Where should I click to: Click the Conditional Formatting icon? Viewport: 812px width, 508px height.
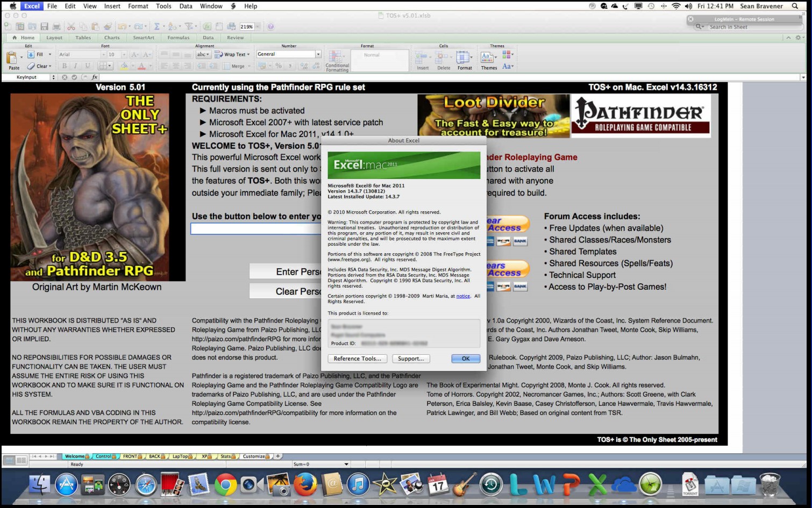coord(337,57)
